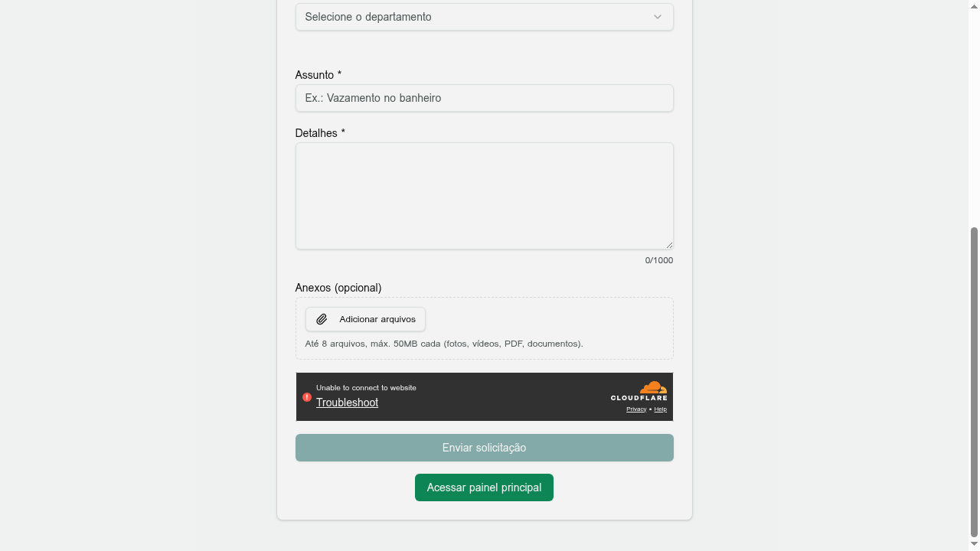Click the scrollbar down arrow
Viewport: 980px width, 551px height.
[x=974, y=544]
